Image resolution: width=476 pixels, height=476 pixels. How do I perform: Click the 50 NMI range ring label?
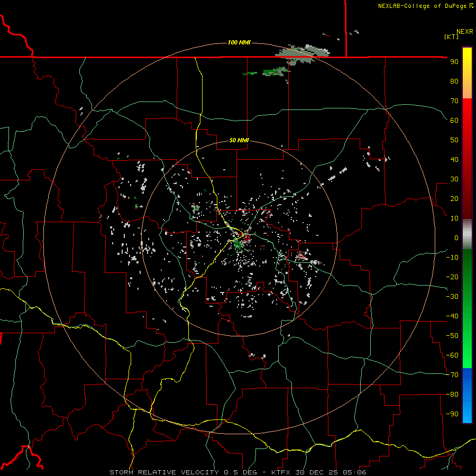click(239, 140)
